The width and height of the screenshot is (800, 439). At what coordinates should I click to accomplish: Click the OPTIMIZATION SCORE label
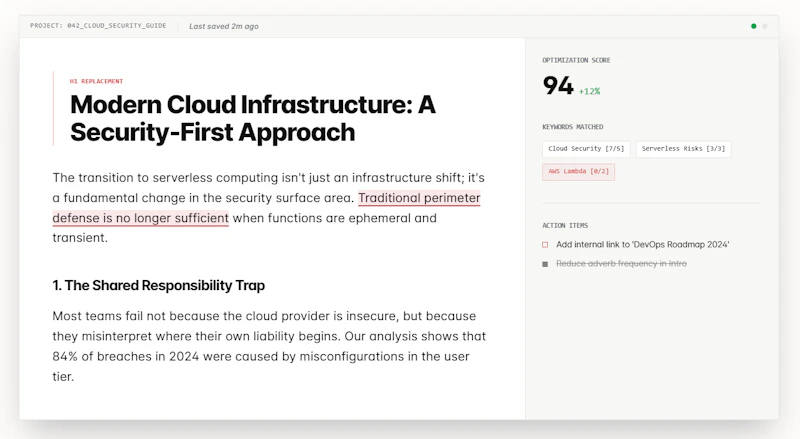point(576,60)
